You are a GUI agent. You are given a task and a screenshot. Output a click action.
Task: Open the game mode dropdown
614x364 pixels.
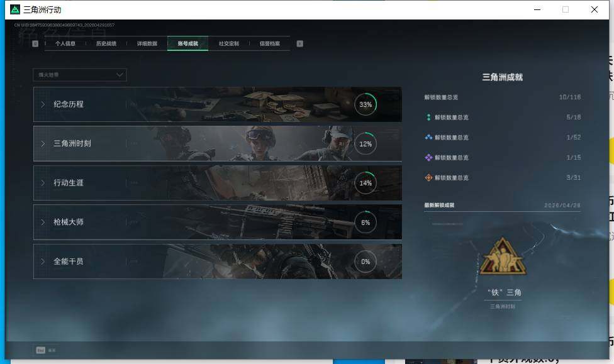click(80, 75)
